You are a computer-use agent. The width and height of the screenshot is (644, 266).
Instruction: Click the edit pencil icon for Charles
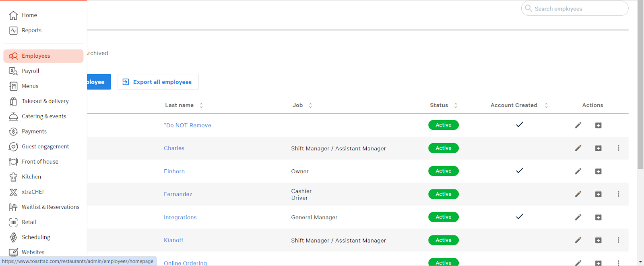(x=578, y=148)
